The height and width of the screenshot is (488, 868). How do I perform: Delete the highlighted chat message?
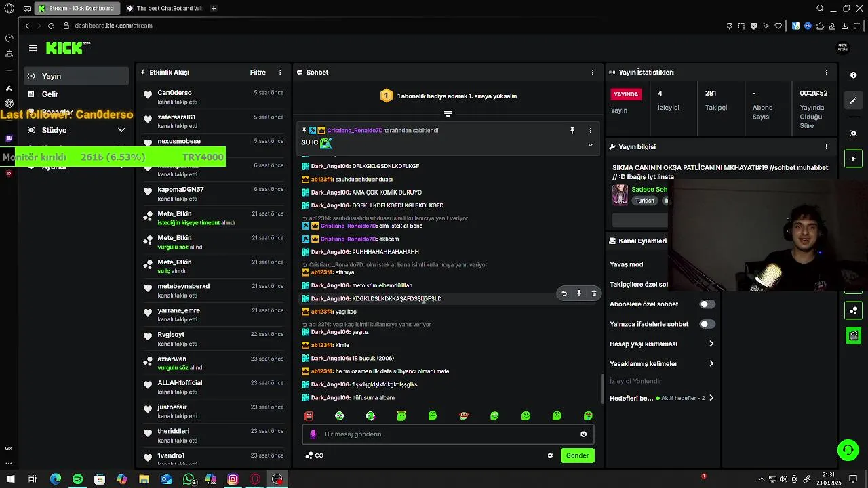coord(594,293)
